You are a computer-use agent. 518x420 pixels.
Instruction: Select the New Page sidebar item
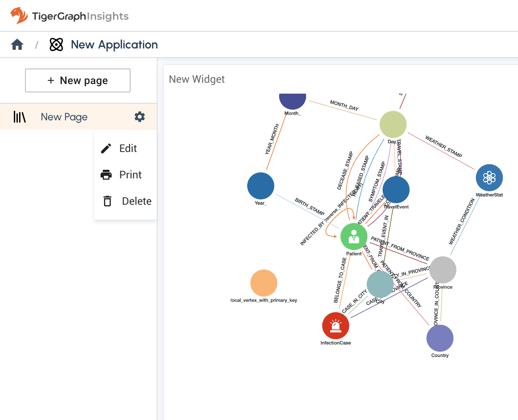coord(64,117)
